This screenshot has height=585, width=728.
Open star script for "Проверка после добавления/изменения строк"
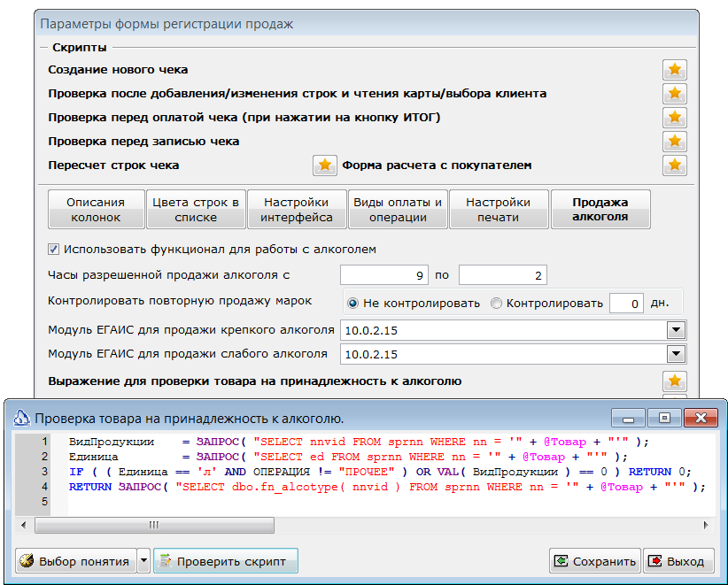pos(674,94)
